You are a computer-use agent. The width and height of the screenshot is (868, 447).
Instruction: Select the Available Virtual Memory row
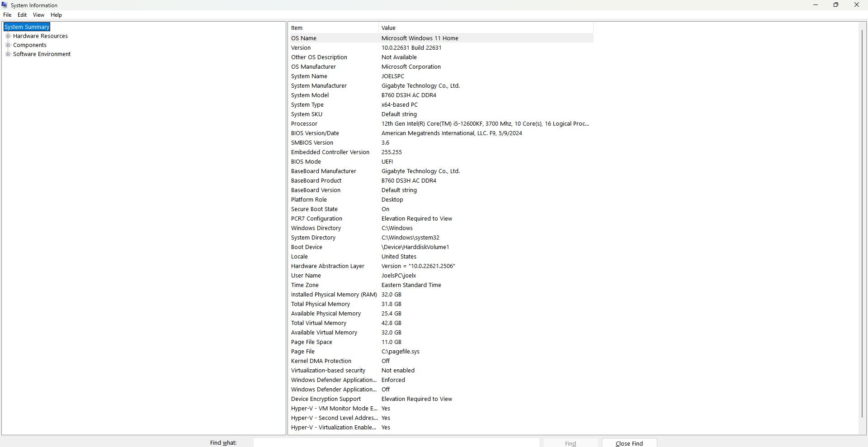click(x=441, y=333)
